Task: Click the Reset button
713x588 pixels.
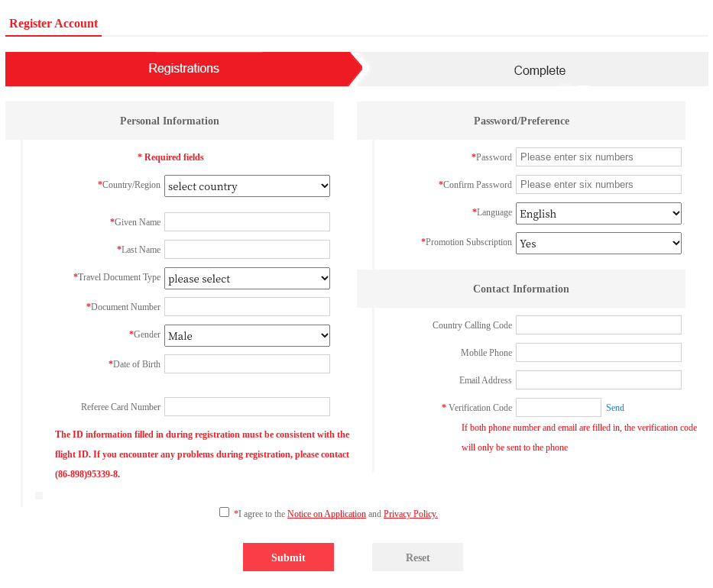Action: pos(417,557)
